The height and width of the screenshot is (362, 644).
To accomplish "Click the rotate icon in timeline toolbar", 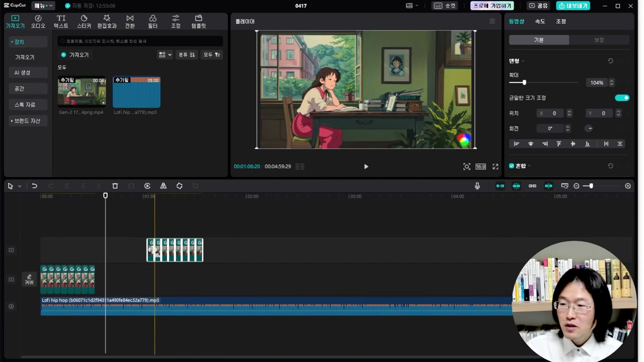I will (x=179, y=186).
